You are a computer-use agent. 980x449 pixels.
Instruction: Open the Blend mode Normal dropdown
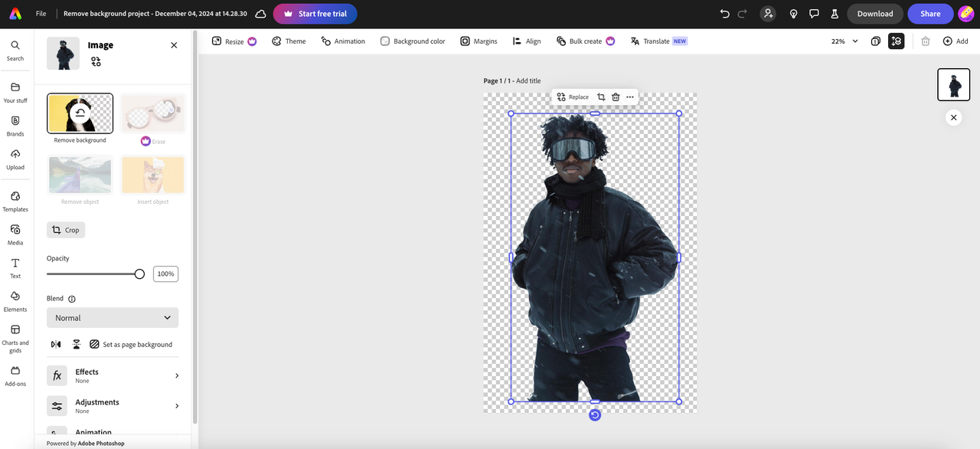(x=113, y=318)
